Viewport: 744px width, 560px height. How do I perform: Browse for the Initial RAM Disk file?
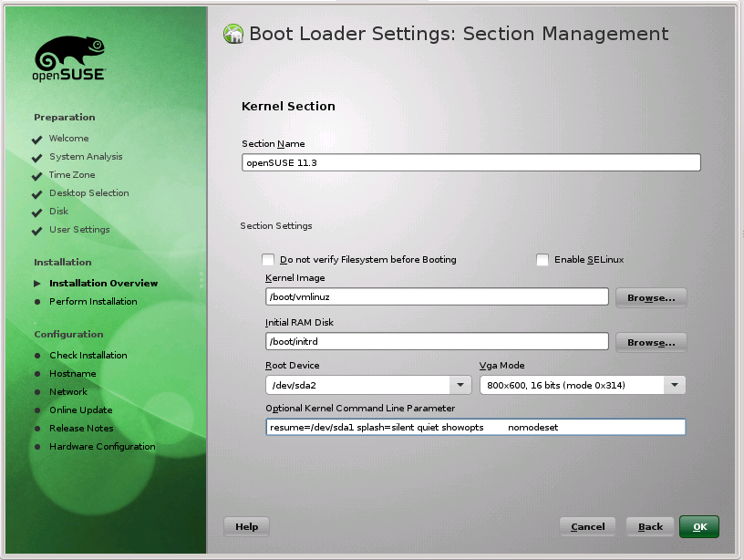point(651,342)
